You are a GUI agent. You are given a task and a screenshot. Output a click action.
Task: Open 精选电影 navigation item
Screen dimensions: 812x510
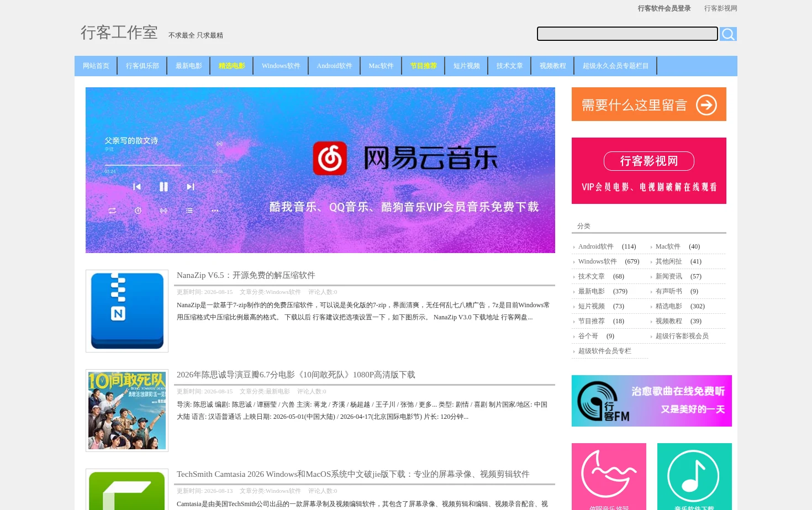click(232, 66)
